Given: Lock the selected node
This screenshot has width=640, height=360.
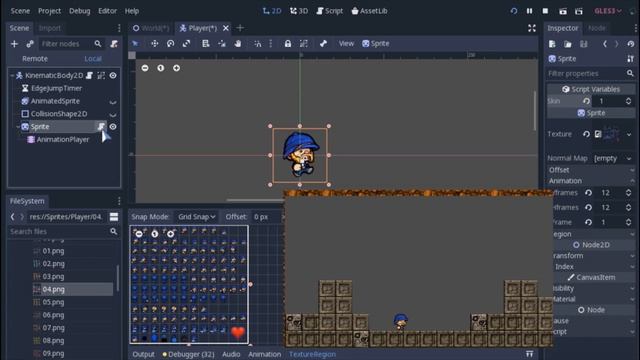Looking at the screenshot, I should click(288, 44).
